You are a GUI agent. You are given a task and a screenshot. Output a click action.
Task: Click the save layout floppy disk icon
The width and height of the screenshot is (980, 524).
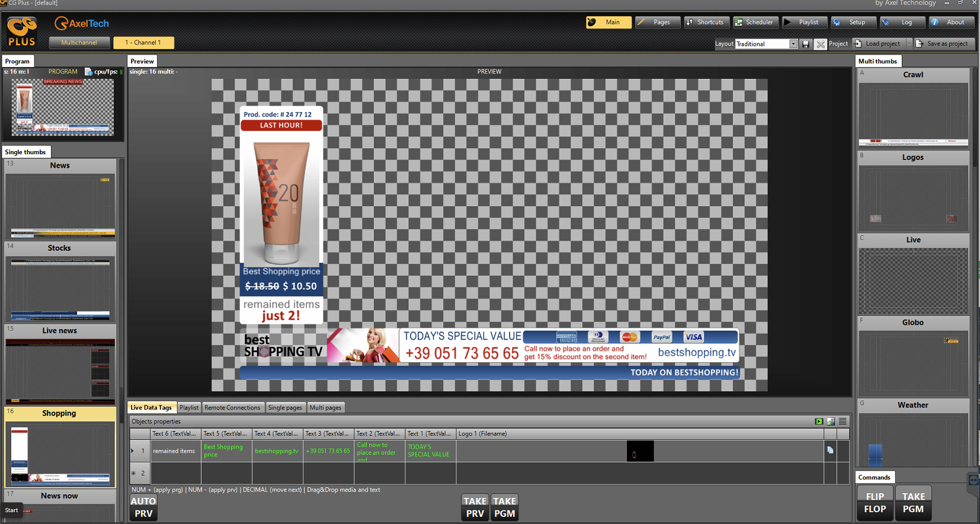[806, 44]
